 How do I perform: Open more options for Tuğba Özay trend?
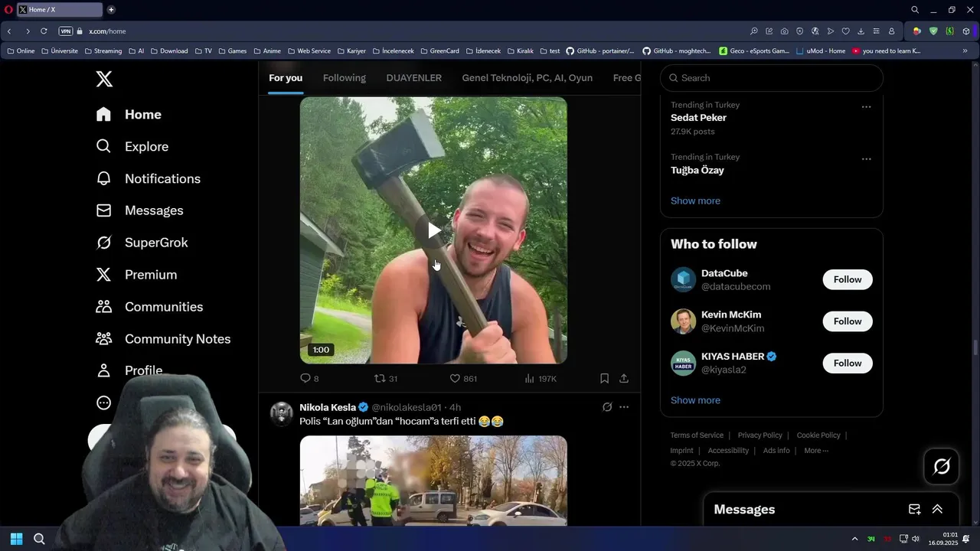tap(867, 159)
